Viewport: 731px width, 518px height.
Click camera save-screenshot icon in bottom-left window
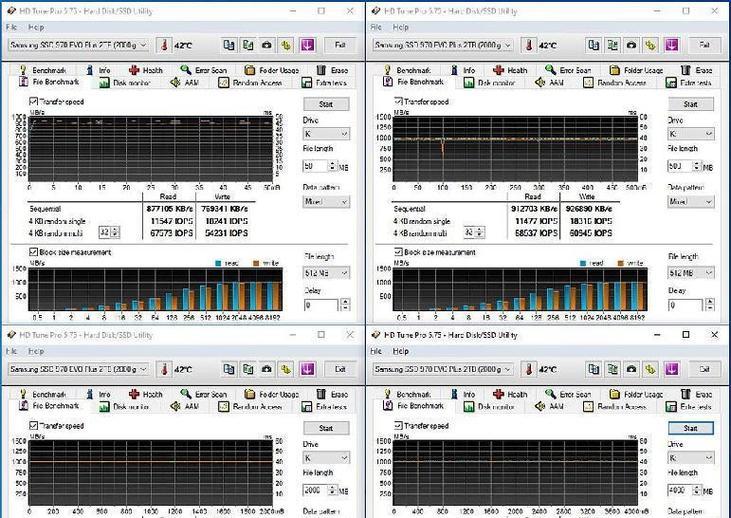tap(267, 369)
